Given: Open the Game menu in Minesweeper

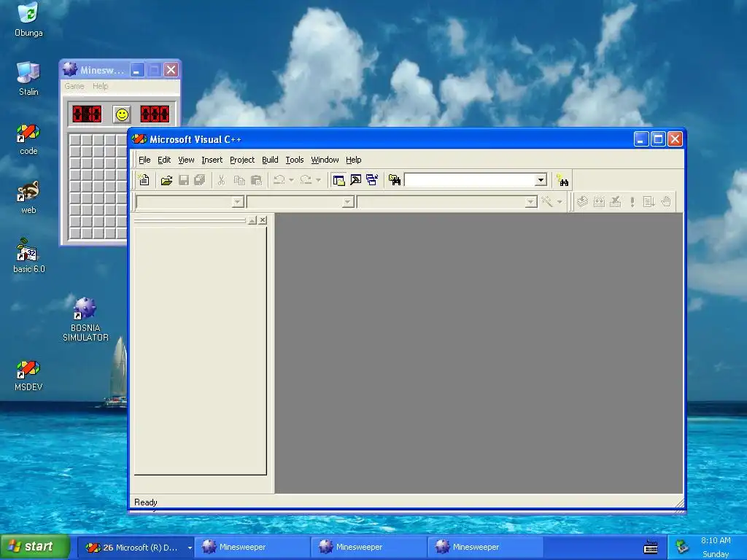Looking at the screenshot, I should click(x=74, y=86).
